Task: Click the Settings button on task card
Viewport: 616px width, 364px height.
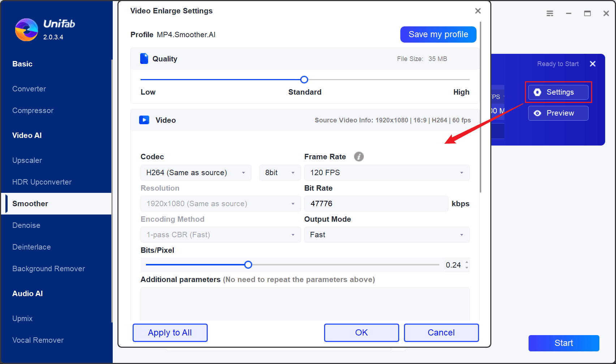Action: 558,92
